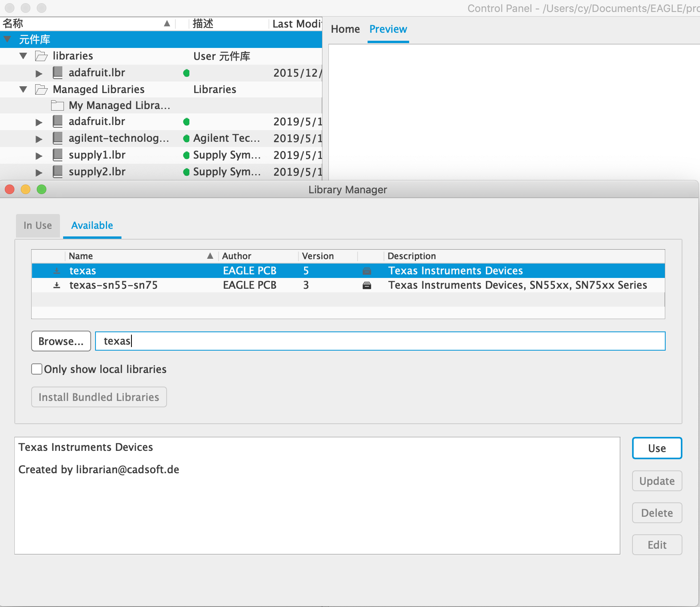Sort by the Author column header
The image size is (700, 607).
click(258, 256)
